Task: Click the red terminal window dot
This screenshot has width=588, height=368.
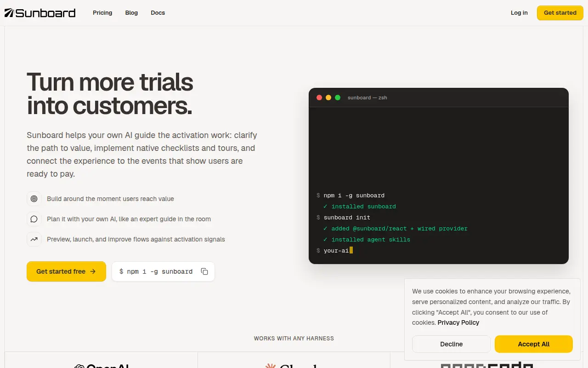Action: 319,98
